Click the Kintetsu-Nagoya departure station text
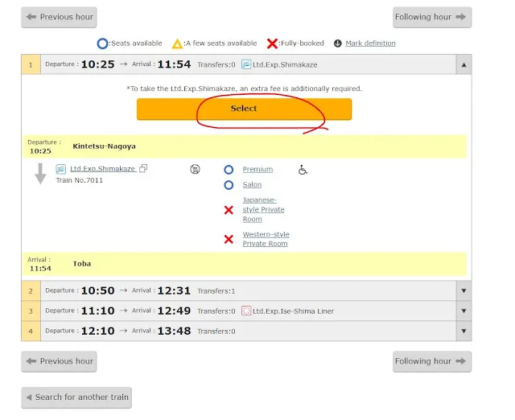Image resolution: width=515 pixels, height=420 pixels. click(x=104, y=146)
